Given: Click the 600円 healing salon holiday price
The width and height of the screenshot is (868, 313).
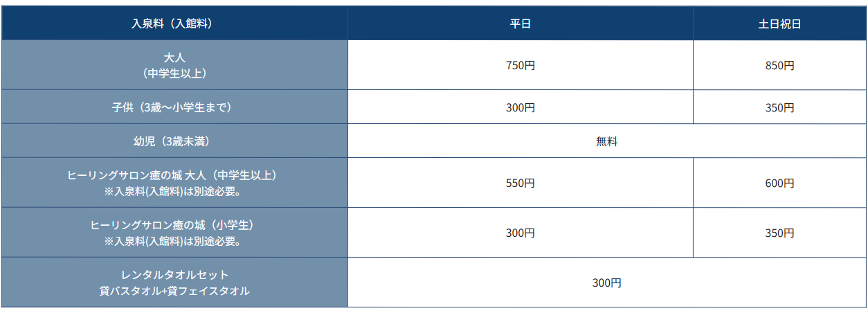Looking at the screenshot, I should 779,184.
